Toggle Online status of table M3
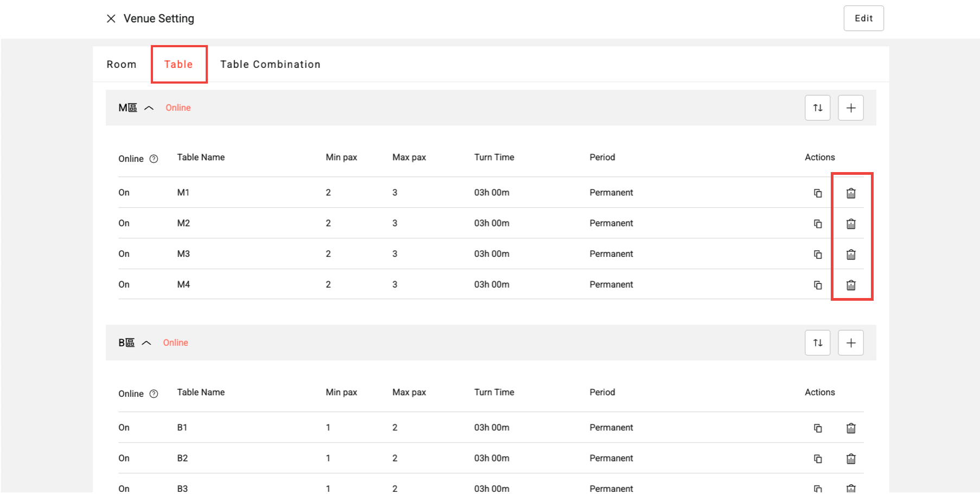The height and width of the screenshot is (494, 980). 124,254
